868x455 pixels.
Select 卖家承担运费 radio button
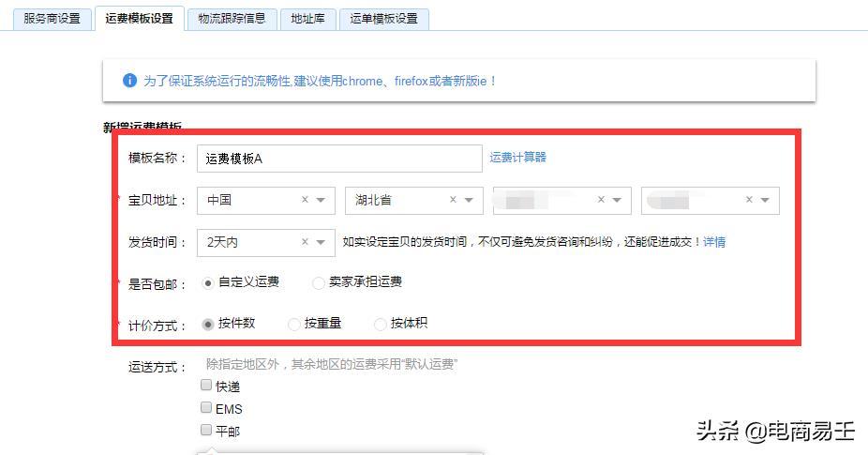point(319,283)
